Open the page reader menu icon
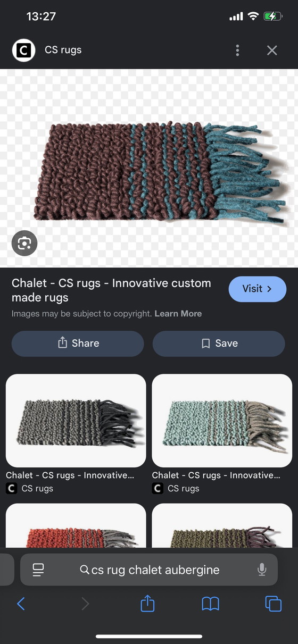The image size is (298, 644). point(38,570)
